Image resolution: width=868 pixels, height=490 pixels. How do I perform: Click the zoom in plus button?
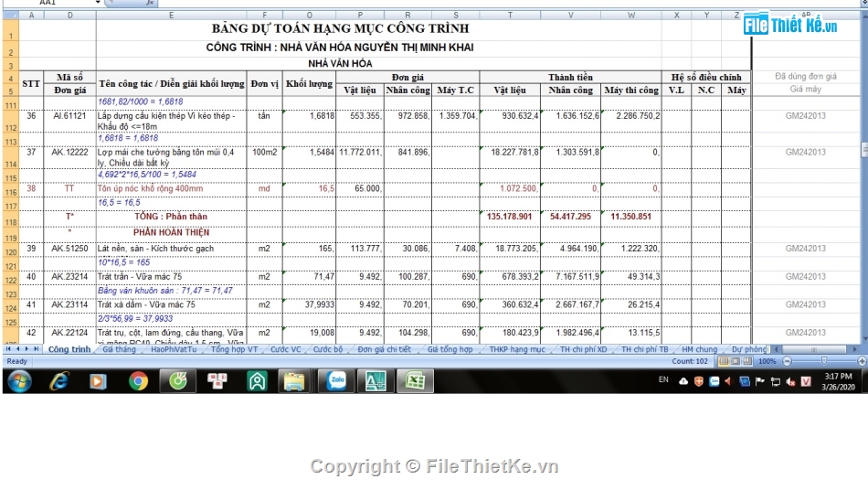click(862, 361)
